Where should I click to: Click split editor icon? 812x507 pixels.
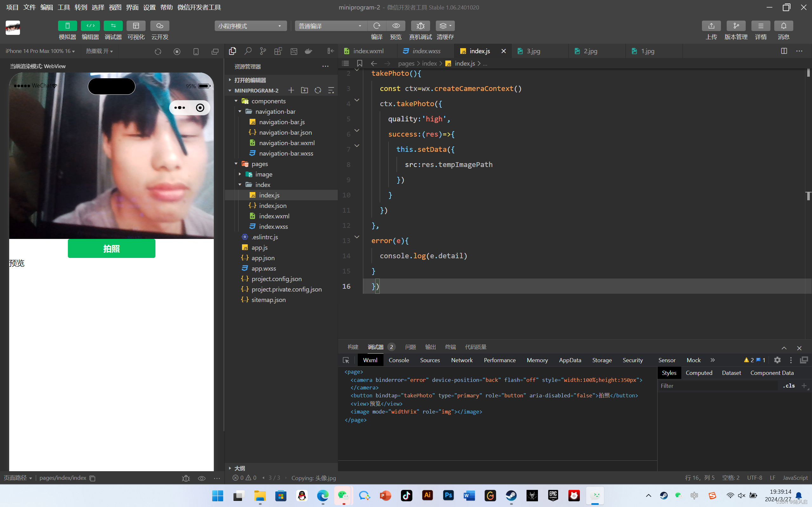tap(784, 51)
